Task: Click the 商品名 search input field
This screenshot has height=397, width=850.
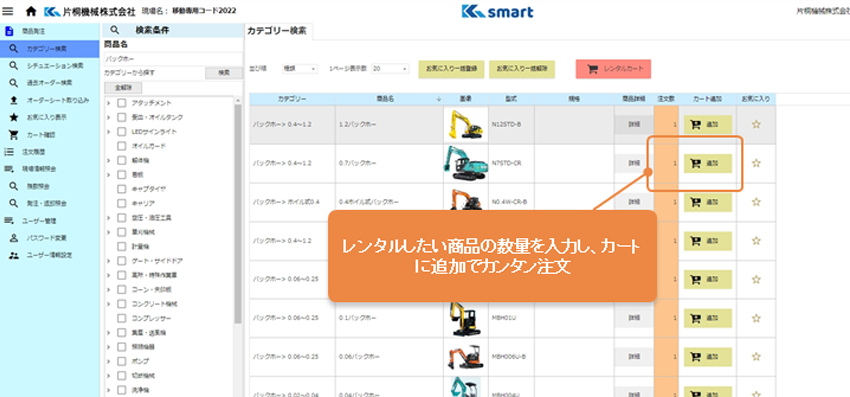Action: tap(173, 59)
